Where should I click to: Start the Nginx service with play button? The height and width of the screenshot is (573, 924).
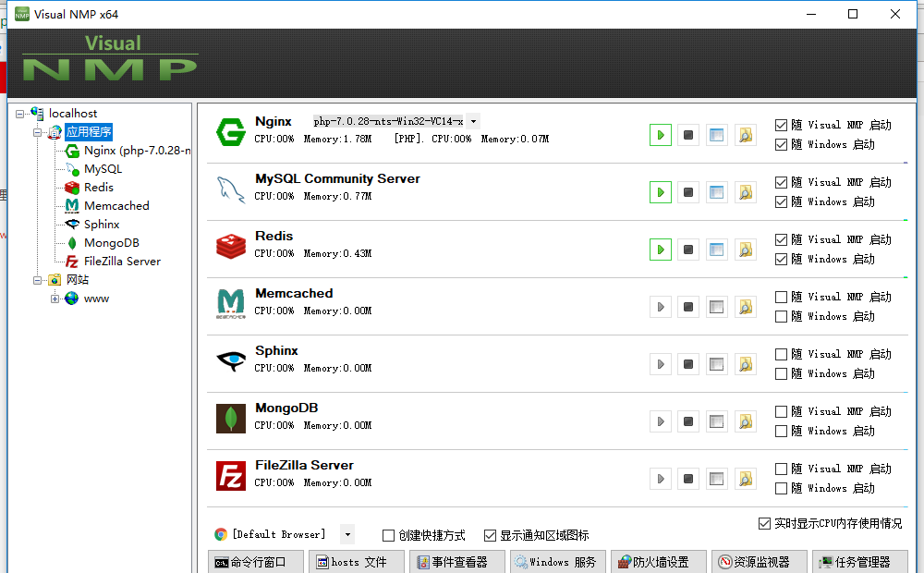[660, 135]
